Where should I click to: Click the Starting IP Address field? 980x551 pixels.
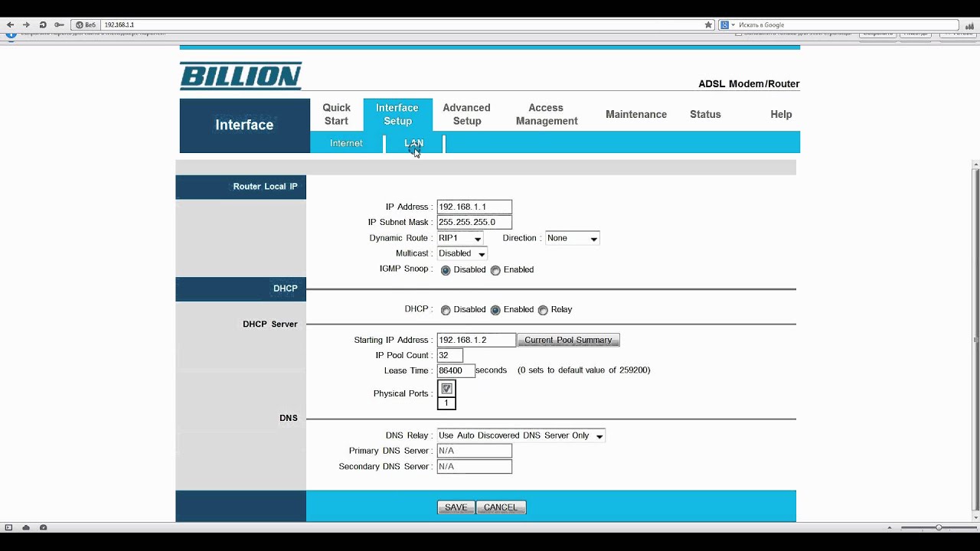(x=476, y=340)
